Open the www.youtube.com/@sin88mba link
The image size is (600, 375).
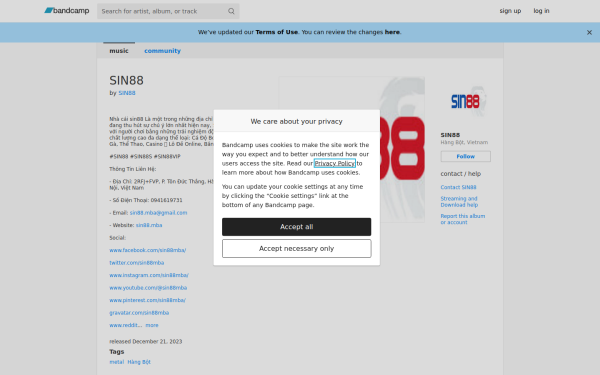pos(148,288)
